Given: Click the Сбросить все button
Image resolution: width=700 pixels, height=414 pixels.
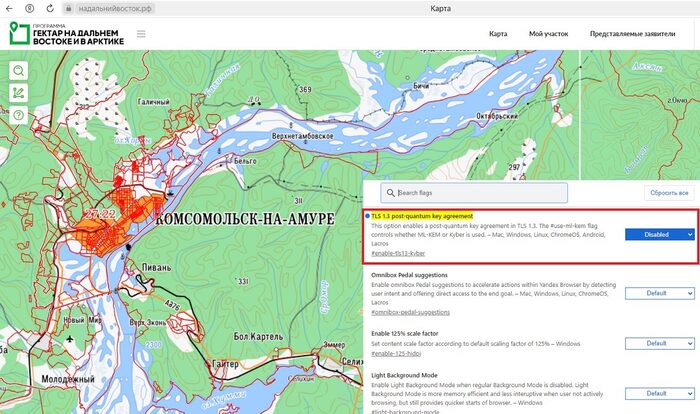Looking at the screenshot, I should pyautogui.click(x=669, y=193).
